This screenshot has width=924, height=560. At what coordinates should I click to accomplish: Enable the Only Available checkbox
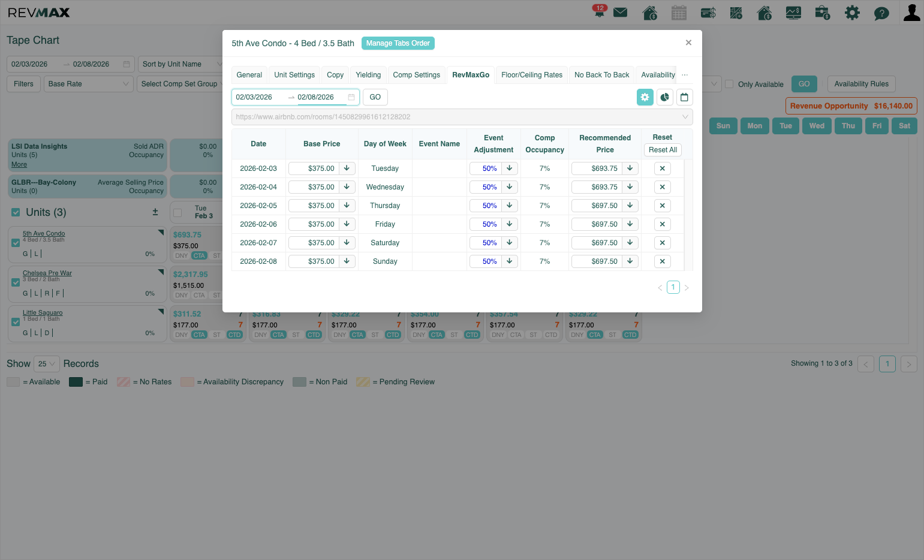729,84
